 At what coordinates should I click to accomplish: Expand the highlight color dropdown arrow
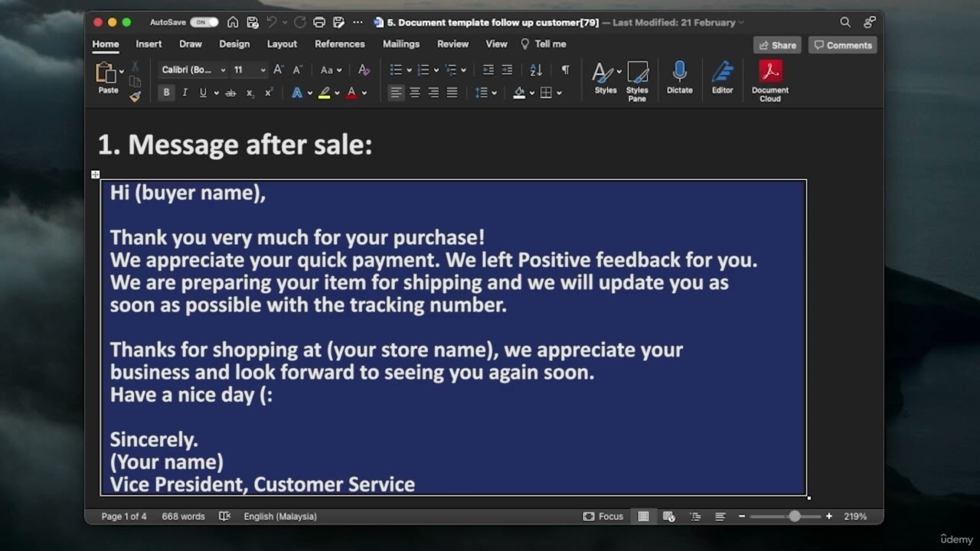pos(337,93)
